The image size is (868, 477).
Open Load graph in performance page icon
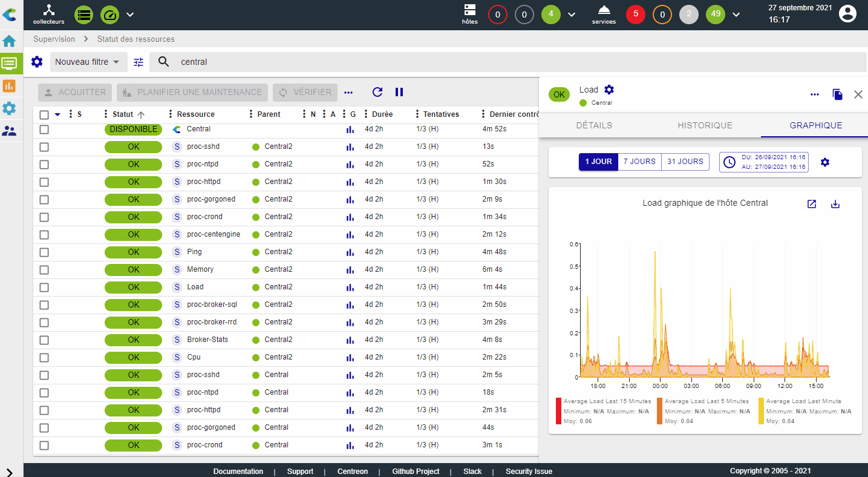pos(812,204)
